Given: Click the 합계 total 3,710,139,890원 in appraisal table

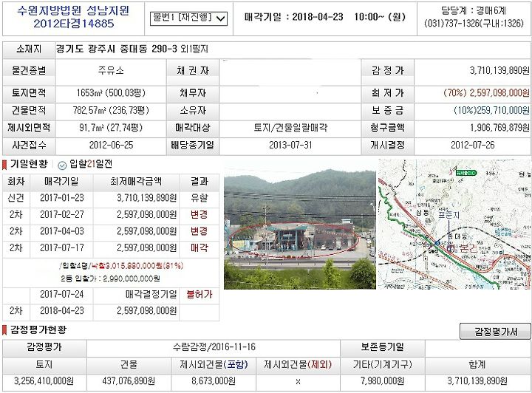Looking at the screenshot, I should click(x=477, y=381).
